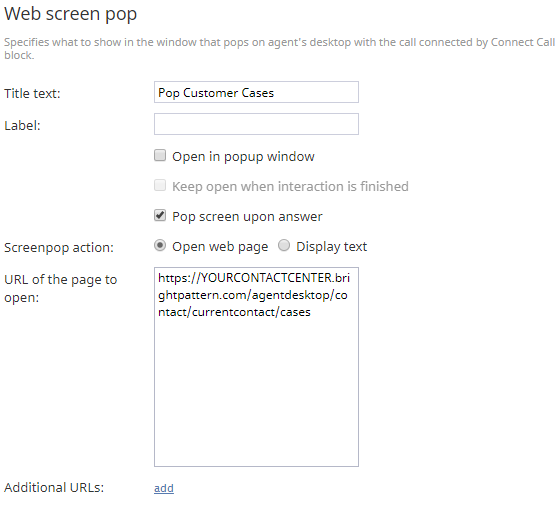
Task: Select the Open web page radio button
Action: tap(160, 246)
